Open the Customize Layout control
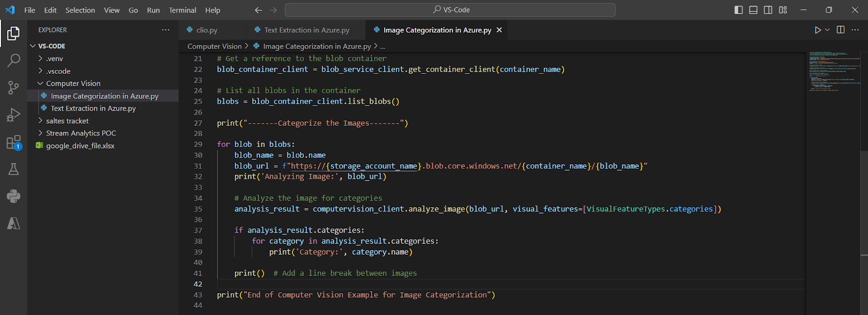 [783, 10]
